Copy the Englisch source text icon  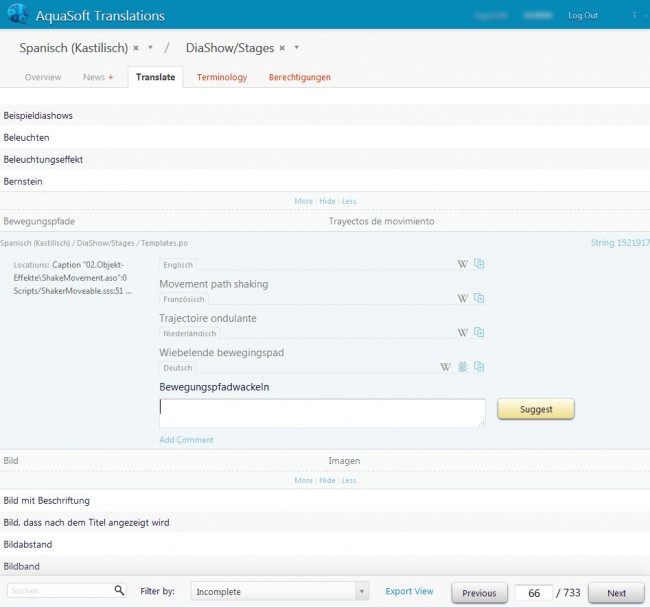click(479, 264)
